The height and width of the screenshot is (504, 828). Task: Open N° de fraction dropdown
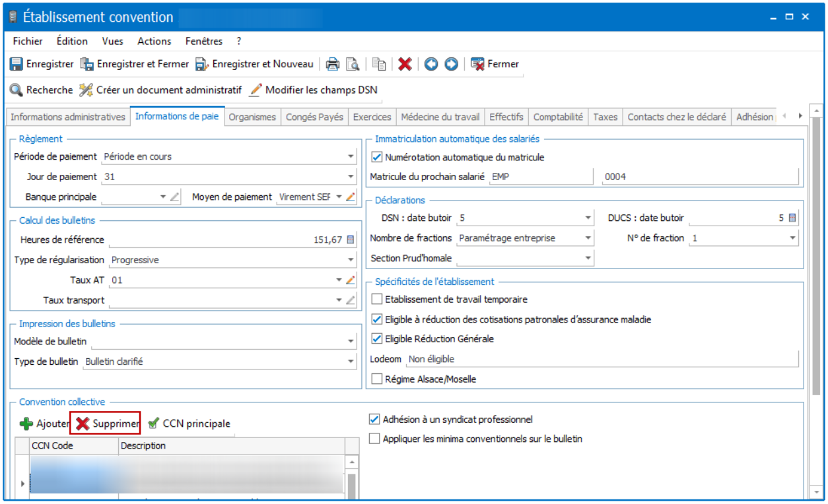(792, 238)
